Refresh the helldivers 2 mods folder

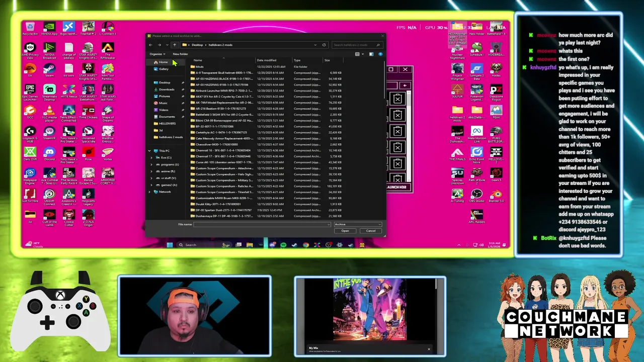(x=324, y=45)
